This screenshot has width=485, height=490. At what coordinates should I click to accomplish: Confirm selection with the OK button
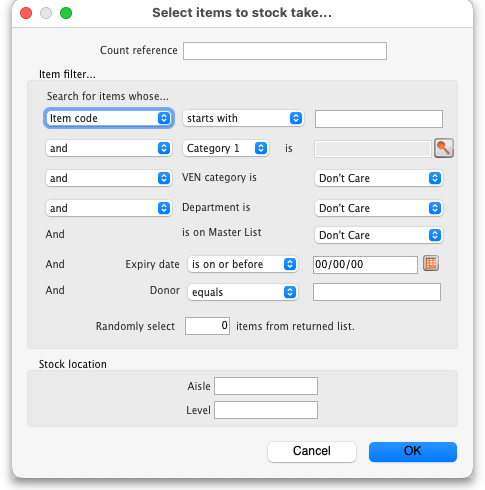pyautogui.click(x=413, y=451)
